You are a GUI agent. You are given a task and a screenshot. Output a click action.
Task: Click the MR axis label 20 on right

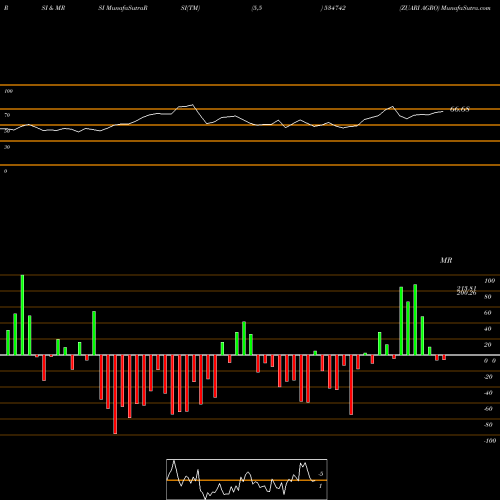coord(487,345)
